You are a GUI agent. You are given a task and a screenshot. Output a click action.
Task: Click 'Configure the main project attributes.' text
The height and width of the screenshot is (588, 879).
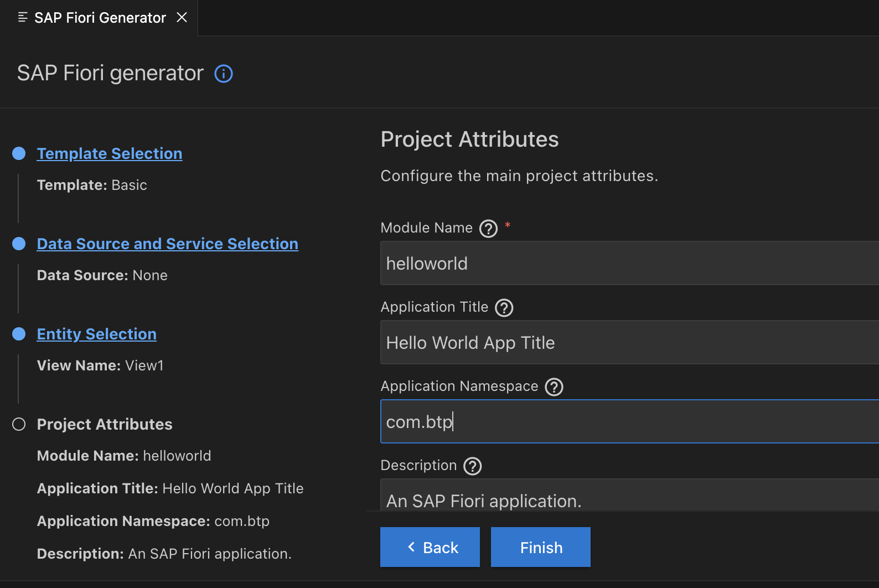point(519,176)
